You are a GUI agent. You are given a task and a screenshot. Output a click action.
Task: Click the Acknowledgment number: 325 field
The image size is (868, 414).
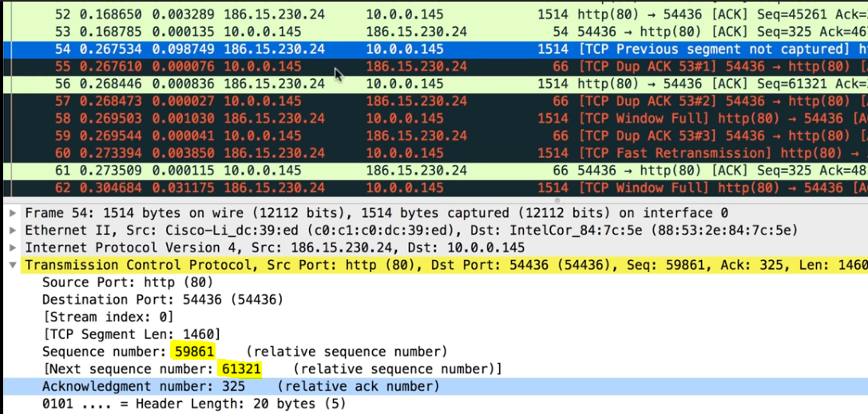click(x=241, y=386)
